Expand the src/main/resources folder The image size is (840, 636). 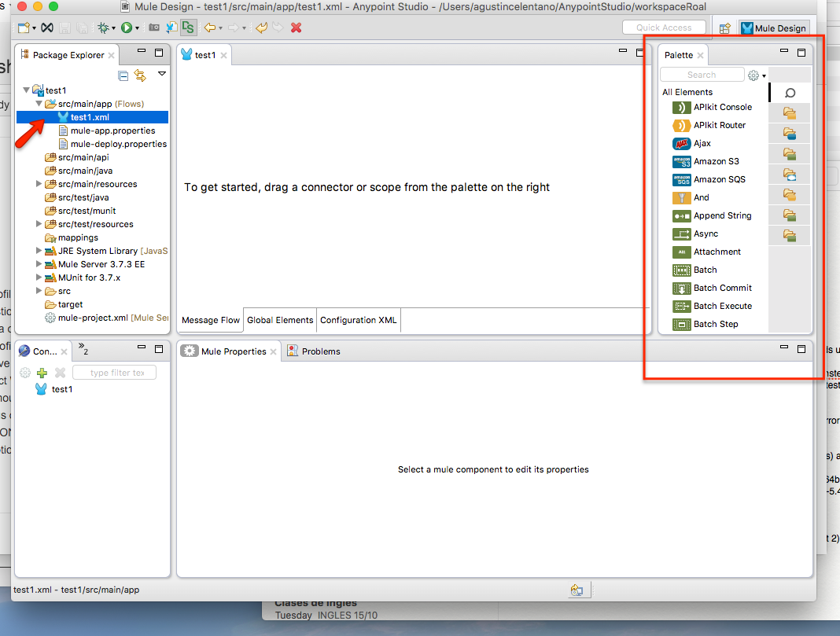pos(39,184)
